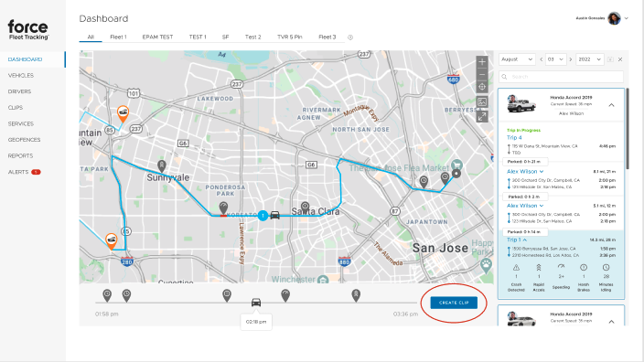The width and height of the screenshot is (644, 362).
Task: Recenter map with the locate icon
Action: click(x=482, y=87)
